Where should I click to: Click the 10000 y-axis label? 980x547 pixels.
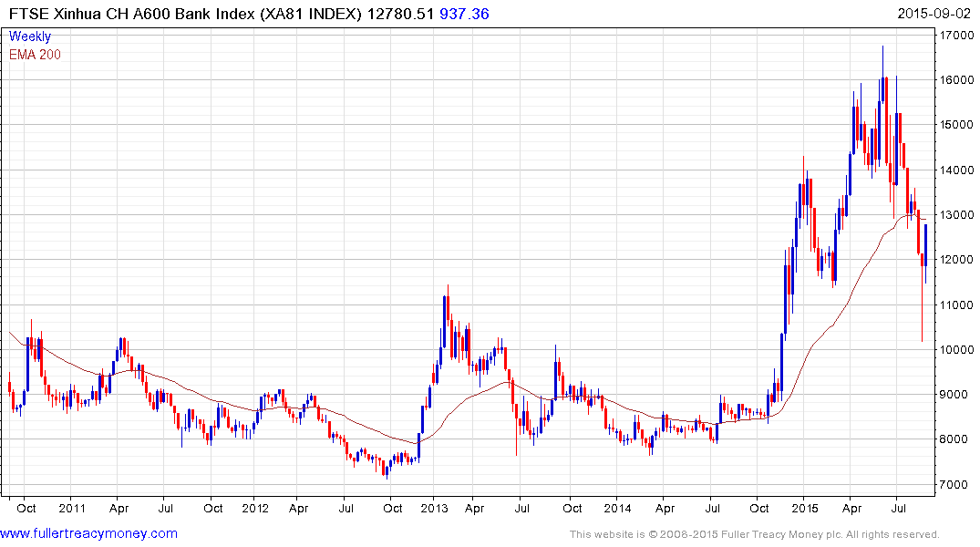pyautogui.click(x=957, y=349)
